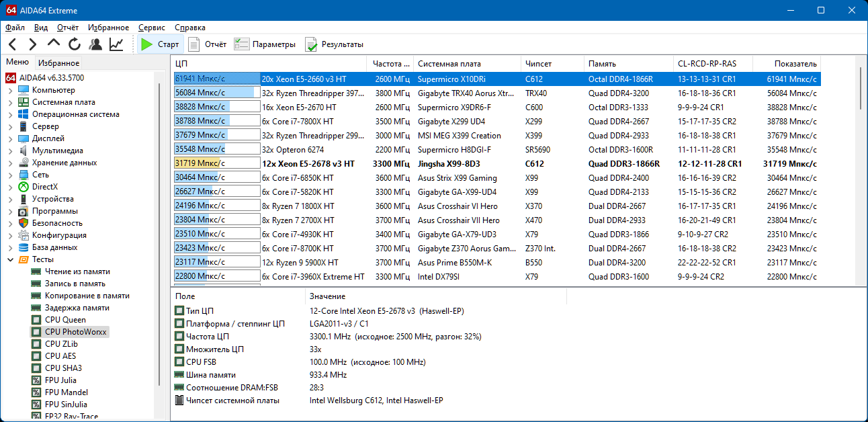
Task: Sort by the ЦП column header
Action: coord(269,64)
